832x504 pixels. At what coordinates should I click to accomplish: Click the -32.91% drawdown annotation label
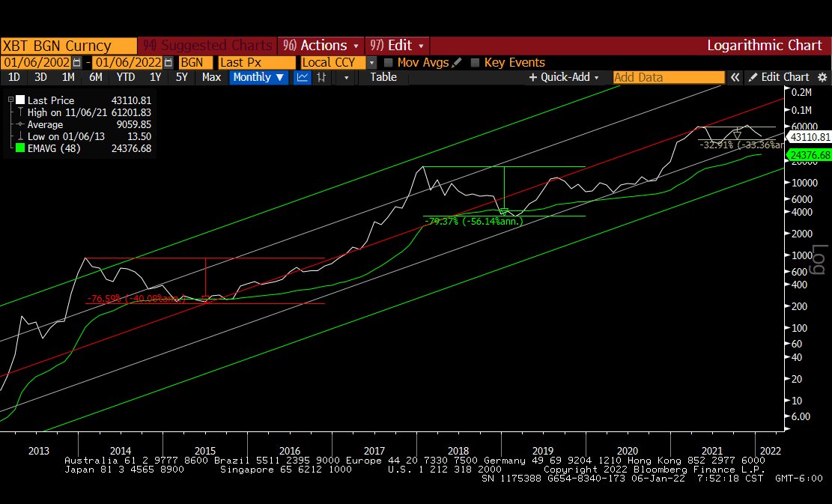tap(741, 145)
